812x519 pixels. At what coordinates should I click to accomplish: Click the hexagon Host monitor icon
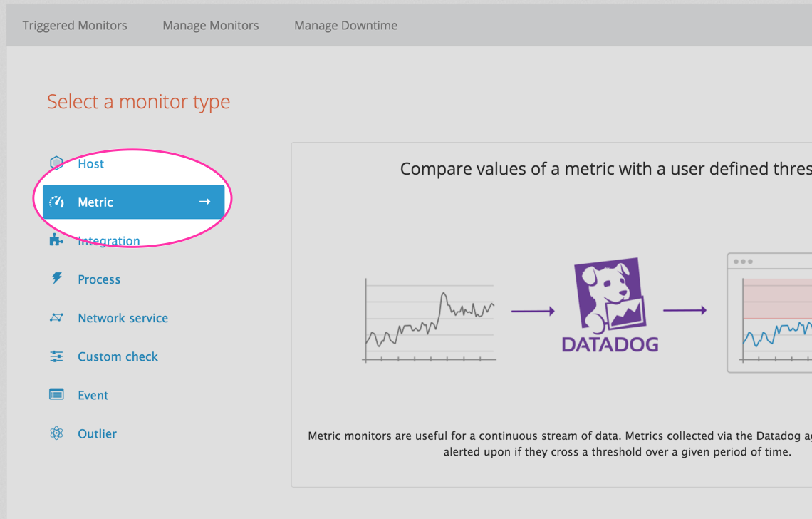(x=56, y=163)
